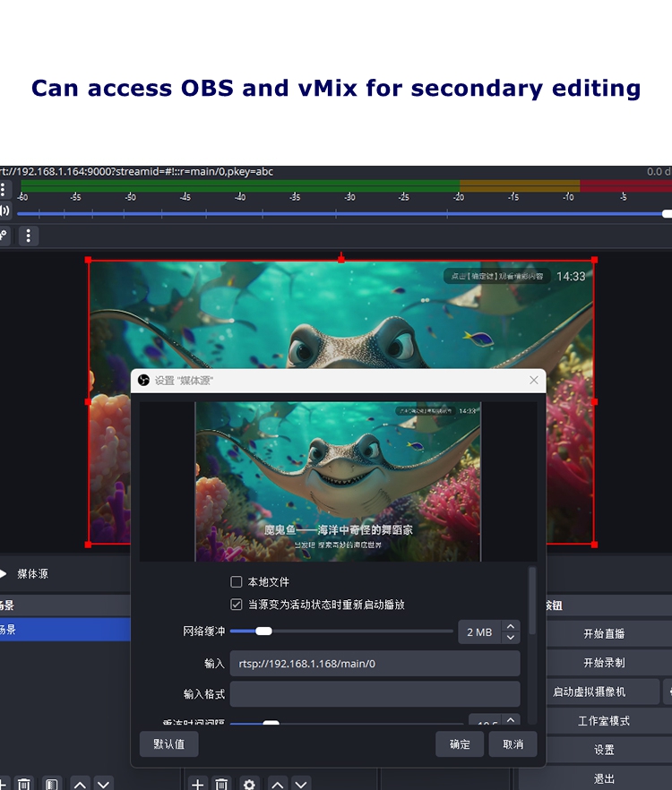
Task: Move scene up with Scenes toolbar arrow
Action: click(80, 784)
